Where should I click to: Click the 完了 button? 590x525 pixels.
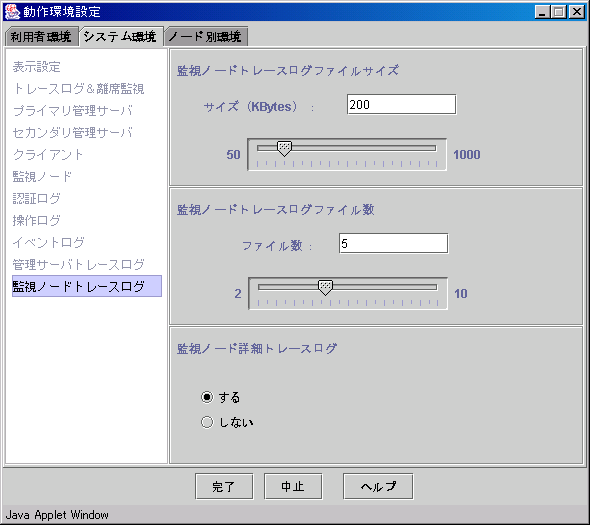point(224,486)
